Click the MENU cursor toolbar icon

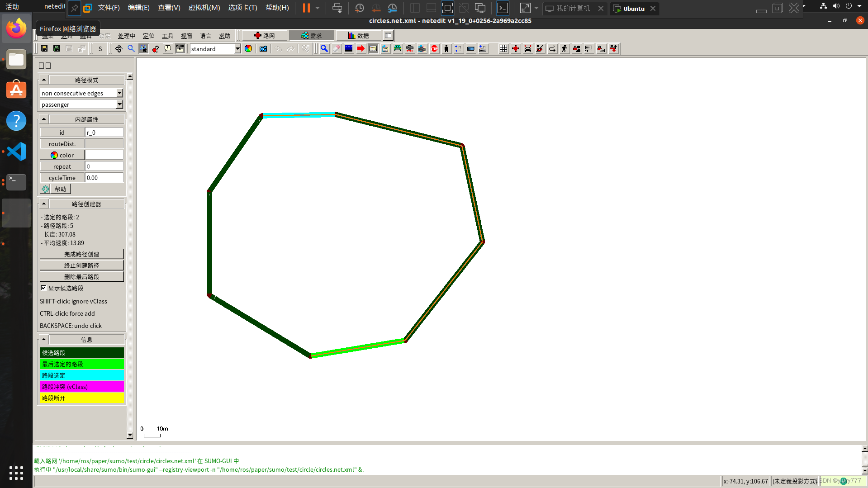pyautogui.click(x=180, y=49)
